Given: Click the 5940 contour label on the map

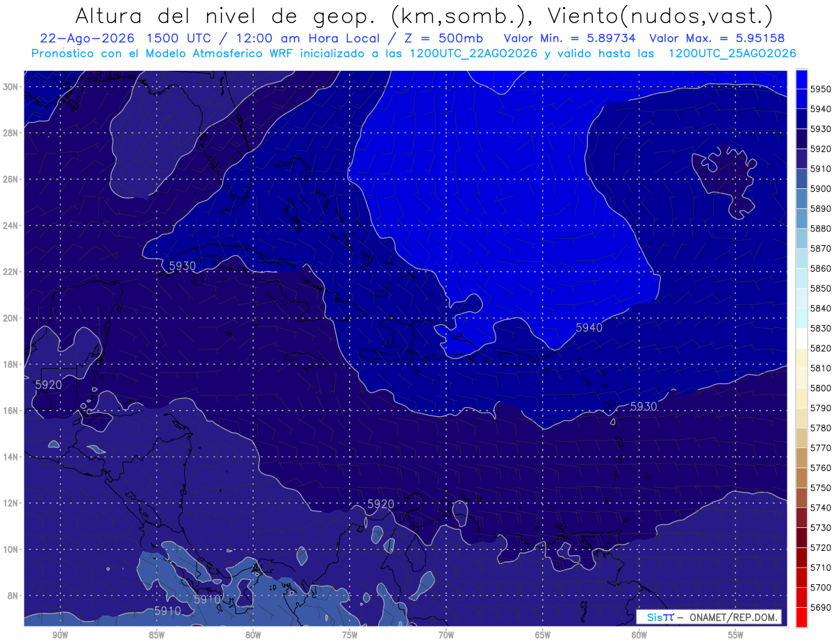Looking at the screenshot, I should tap(589, 327).
